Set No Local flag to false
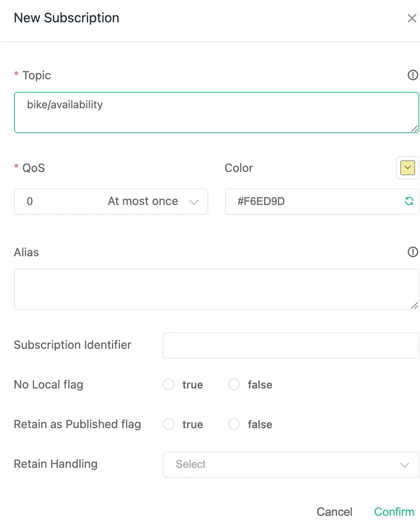Viewport: 420px width, 529px height. tap(234, 385)
